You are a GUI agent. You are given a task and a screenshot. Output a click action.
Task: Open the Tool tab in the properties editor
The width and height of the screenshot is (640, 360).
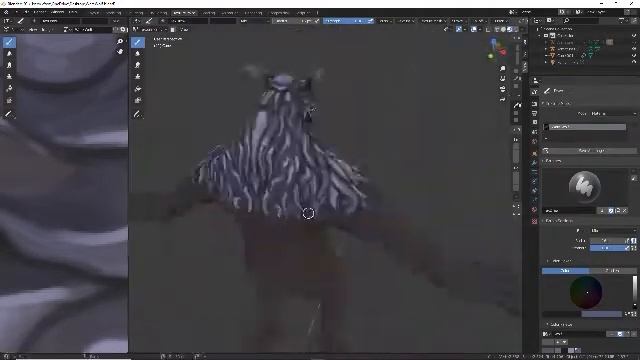click(x=535, y=92)
